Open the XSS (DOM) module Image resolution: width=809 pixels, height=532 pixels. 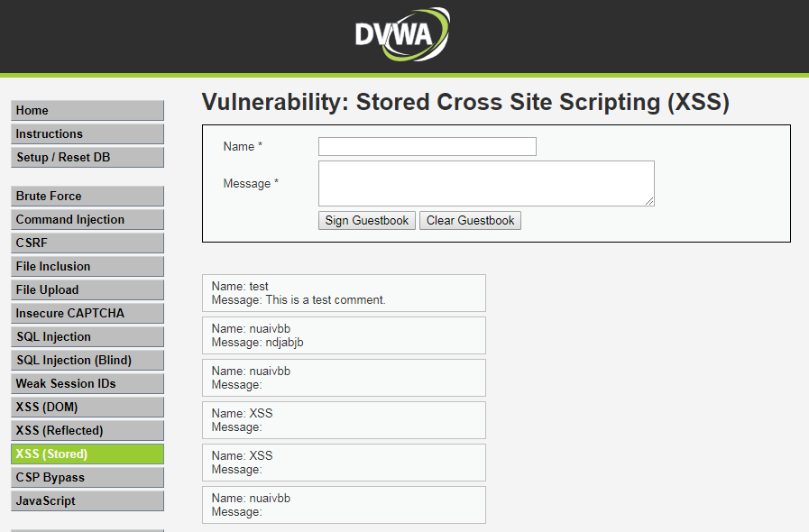click(87, 408)
